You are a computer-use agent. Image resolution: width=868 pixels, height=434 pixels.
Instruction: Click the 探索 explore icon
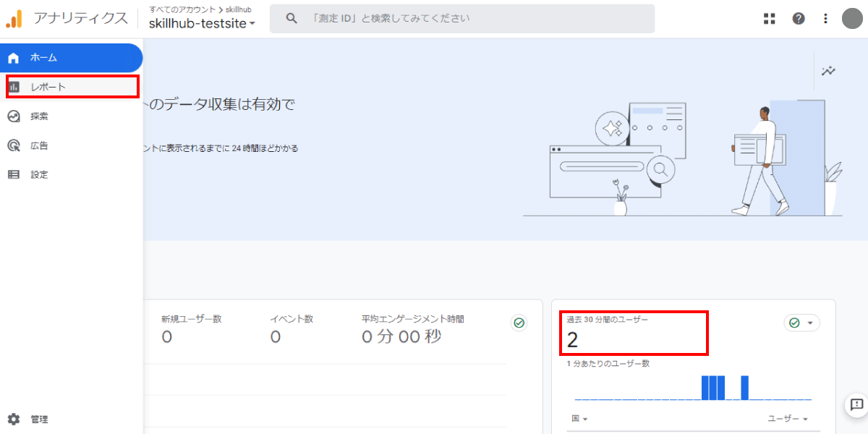pyautogui.click(x=13, y=116)
